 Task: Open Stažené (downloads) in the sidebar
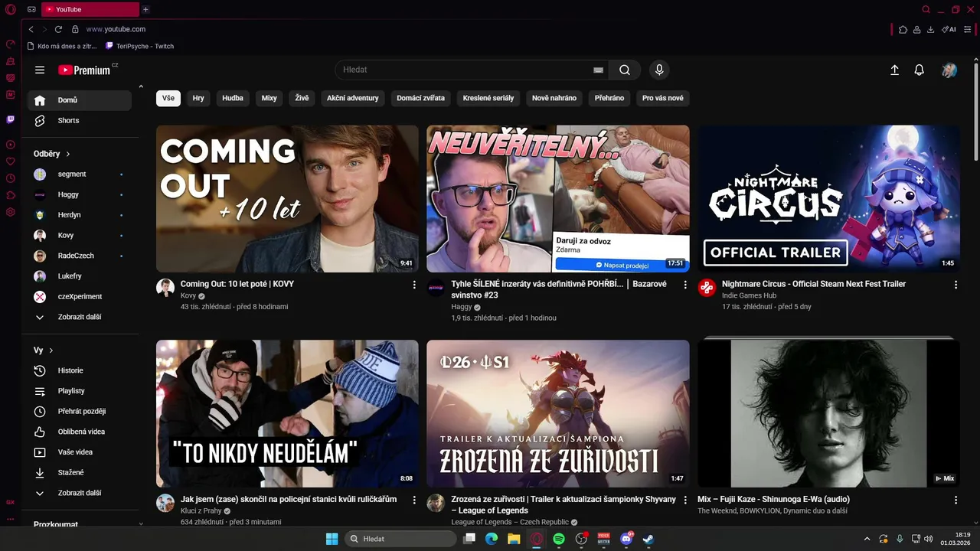tap(80, 473)
